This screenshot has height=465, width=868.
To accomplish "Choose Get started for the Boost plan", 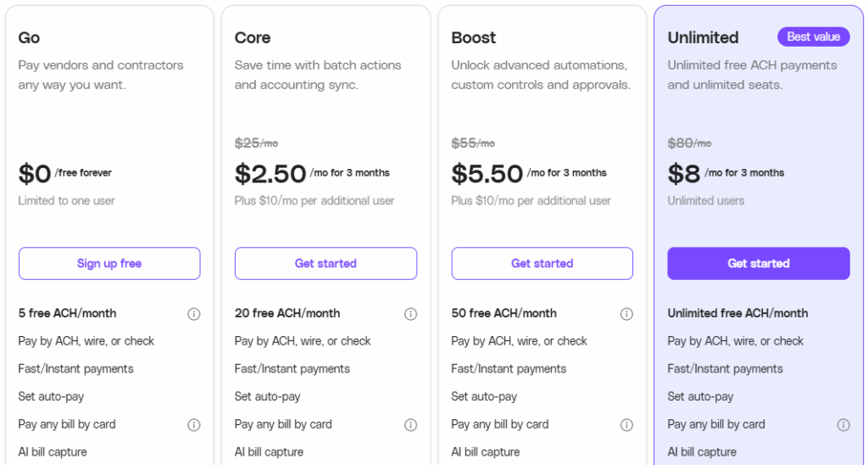I will (542, 263).
